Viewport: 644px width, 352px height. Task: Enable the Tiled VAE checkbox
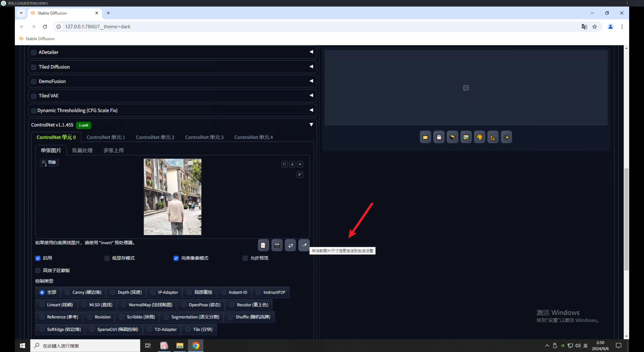34,96
